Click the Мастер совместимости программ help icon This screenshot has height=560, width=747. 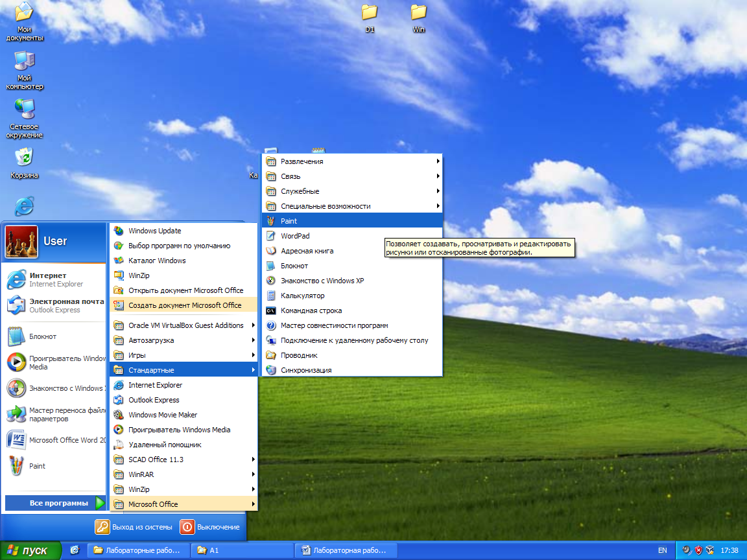(x=270, y=326)
